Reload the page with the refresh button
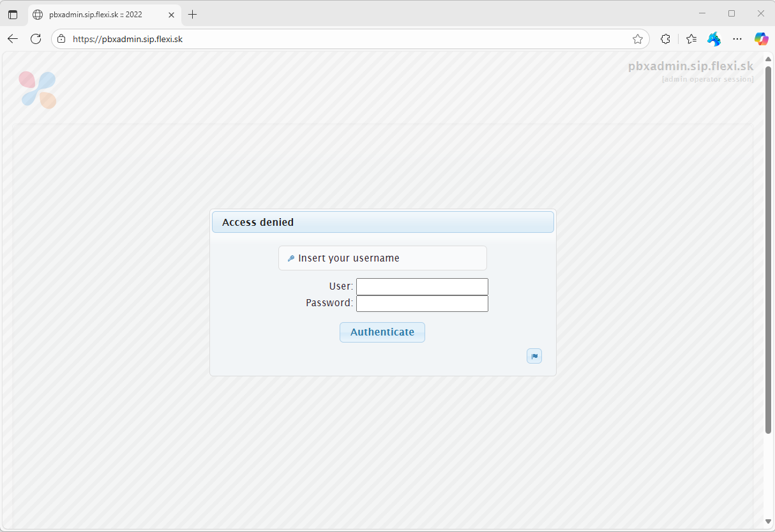 coord(36,39)
